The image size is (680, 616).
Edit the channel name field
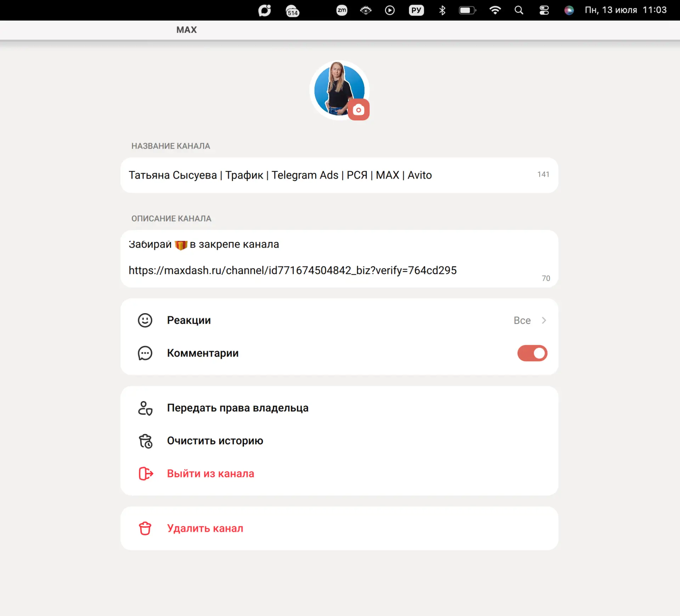click(339, 175)
